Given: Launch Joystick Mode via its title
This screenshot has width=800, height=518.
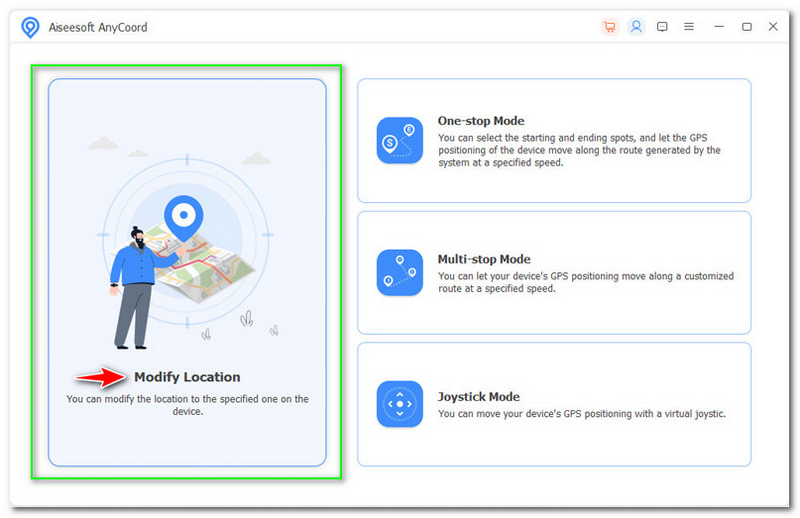Looking at the screenshot, I should (478, 397).
